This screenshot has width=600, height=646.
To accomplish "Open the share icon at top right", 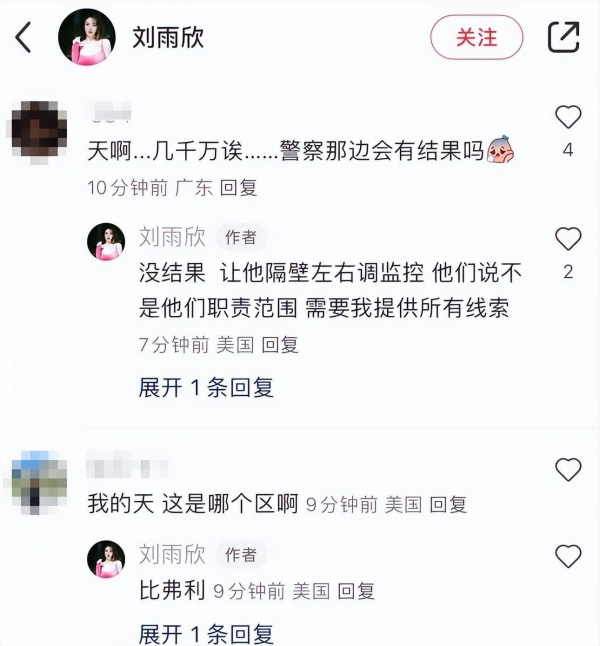I will click(563, 37).
